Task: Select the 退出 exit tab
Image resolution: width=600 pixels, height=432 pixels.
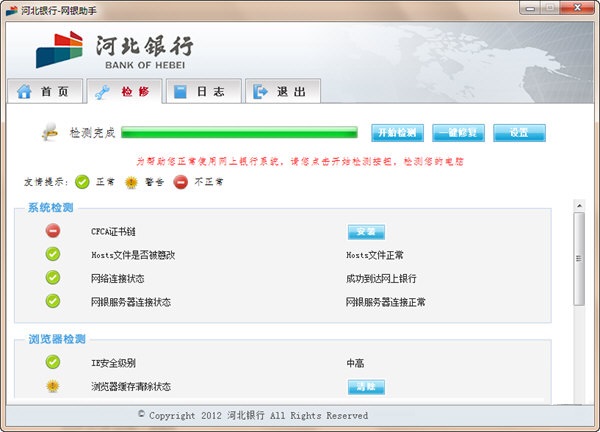Action: 283,91
